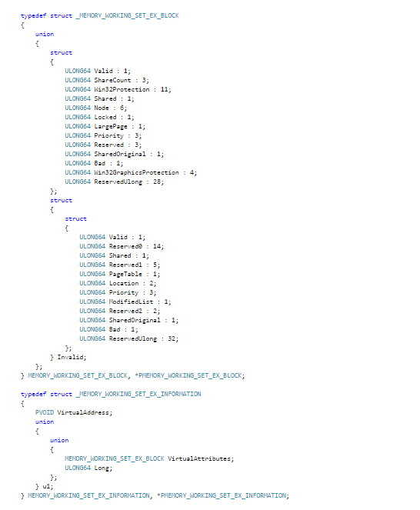Click the PMEMORY_WORKING_SET_EX_BLOCK pointer typedef
The image size is (420, 510).
point(191,375)
